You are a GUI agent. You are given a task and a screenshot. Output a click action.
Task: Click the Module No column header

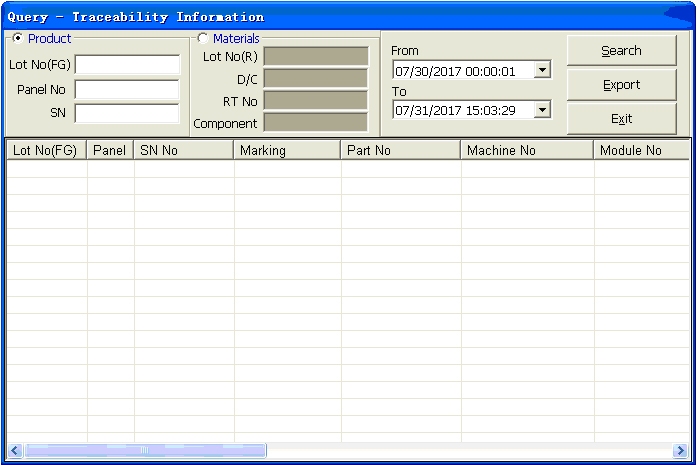tap(642, 150)
